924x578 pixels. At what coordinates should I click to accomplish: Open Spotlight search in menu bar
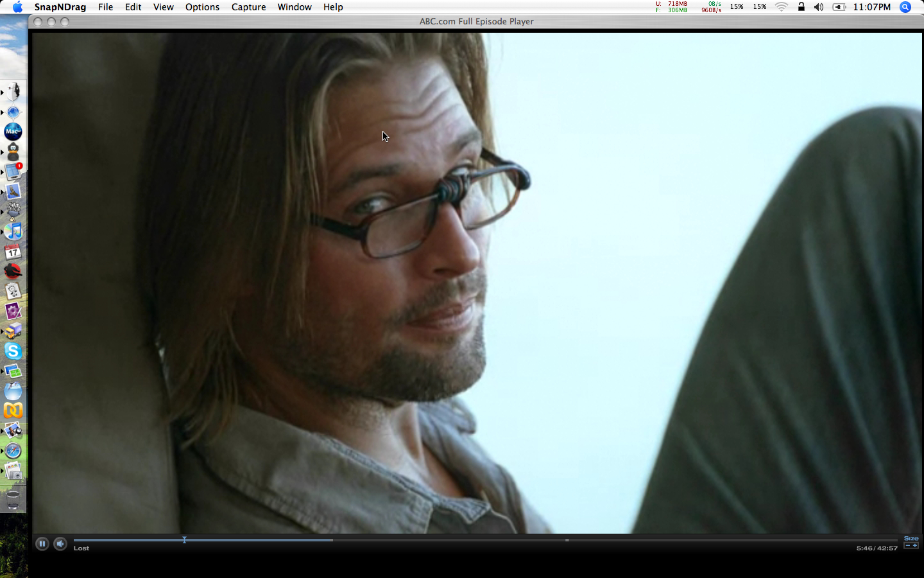tap(905, 7)
